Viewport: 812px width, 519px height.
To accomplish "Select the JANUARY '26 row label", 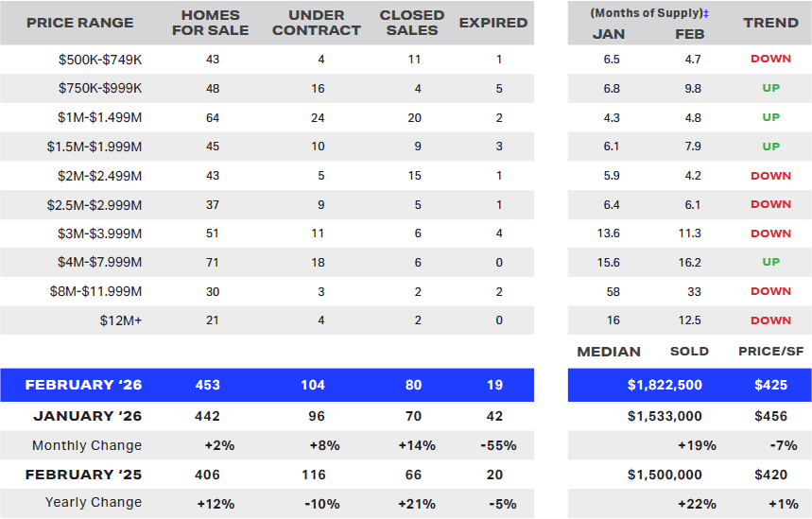I will point(87,416).
